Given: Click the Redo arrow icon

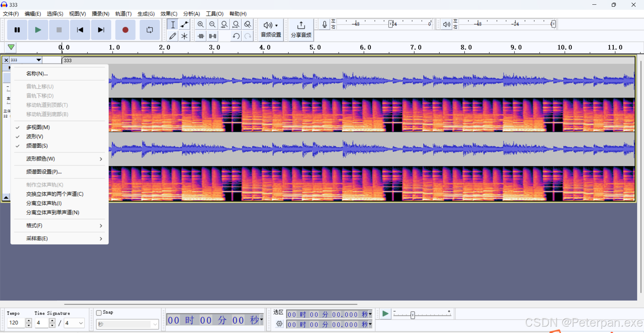Looking at the screenshot, I should pos(248,36).
